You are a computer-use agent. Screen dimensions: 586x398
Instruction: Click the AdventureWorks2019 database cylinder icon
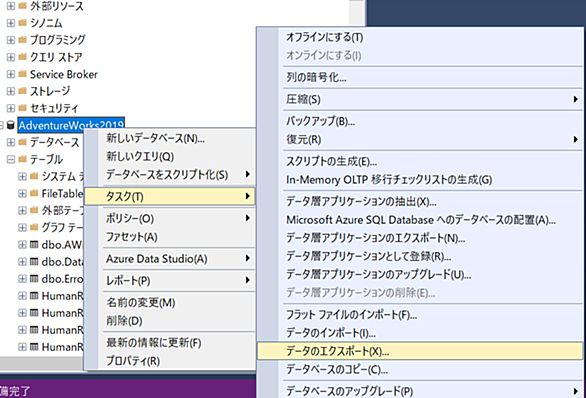11,125
